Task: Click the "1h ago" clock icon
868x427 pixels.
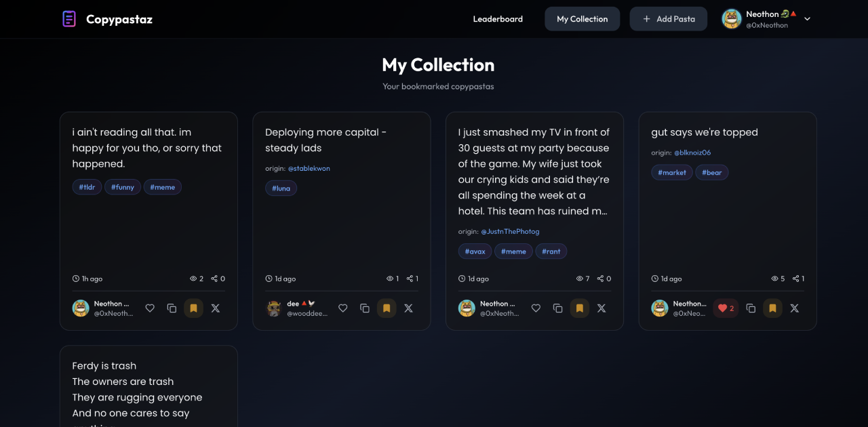Action: pyautogui.click(x=76, y=279)
